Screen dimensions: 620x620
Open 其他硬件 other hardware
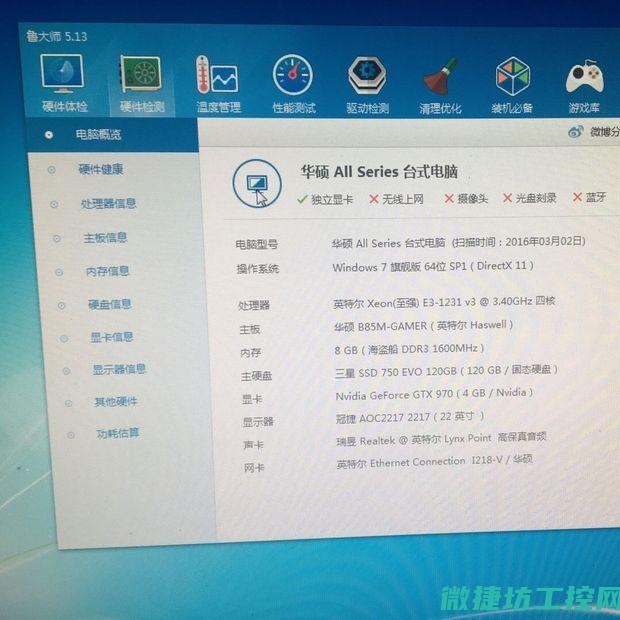(x=116, y=402)
